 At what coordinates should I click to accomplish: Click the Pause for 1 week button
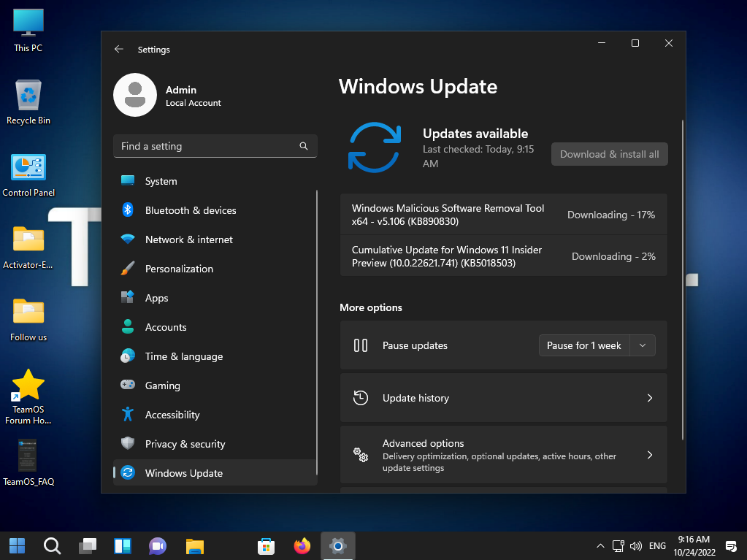pyautogui.click(x=583, y=345)
